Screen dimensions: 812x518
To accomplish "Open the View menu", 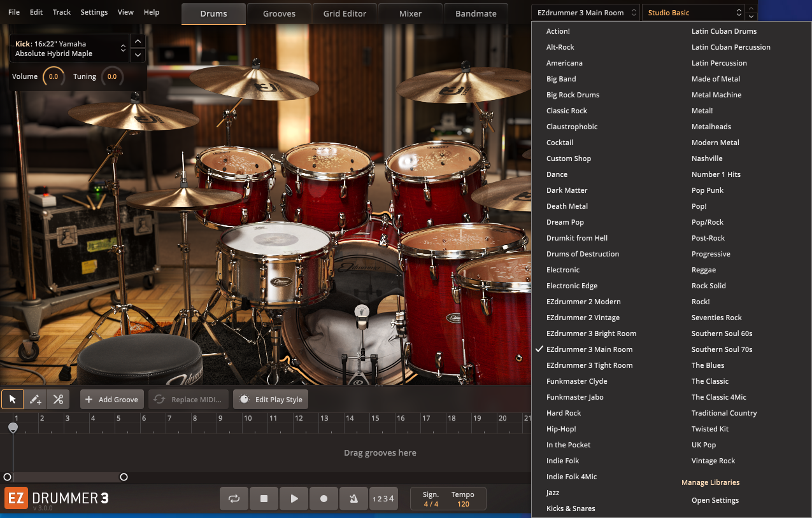I will click(x=126, y=12).
